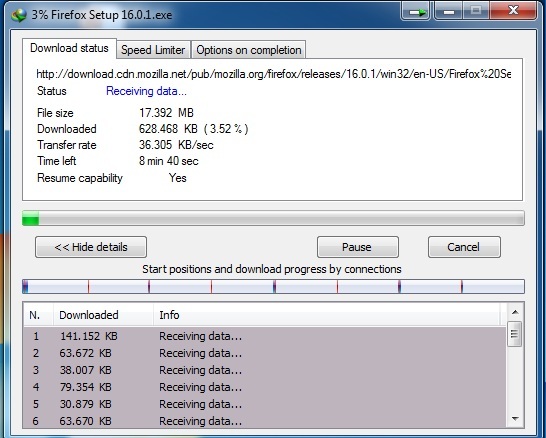This screenshot has width=546, height=438.
Task: Click the Hide details button
Action: (91, 247)
